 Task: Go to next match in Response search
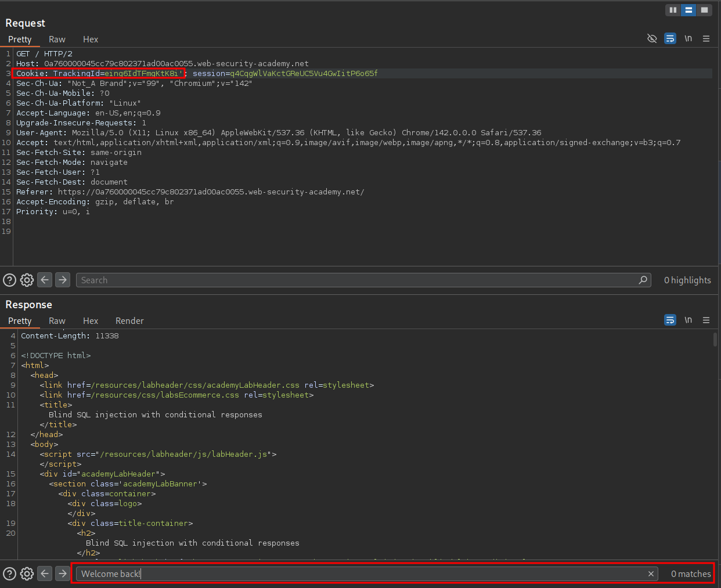63,573
